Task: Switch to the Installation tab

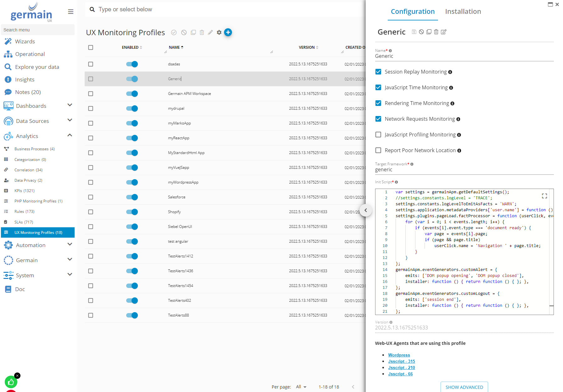Action: tap(463, 12)
